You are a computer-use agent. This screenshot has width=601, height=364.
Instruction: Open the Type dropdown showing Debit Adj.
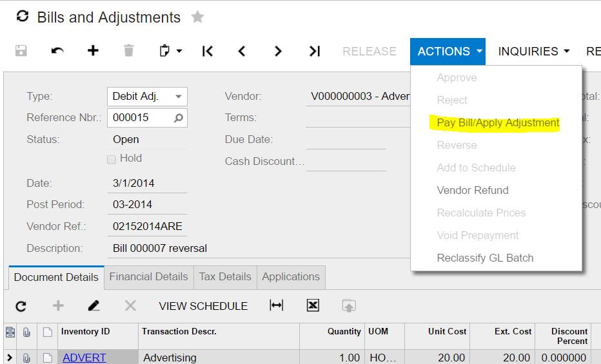tap(147, 97)
